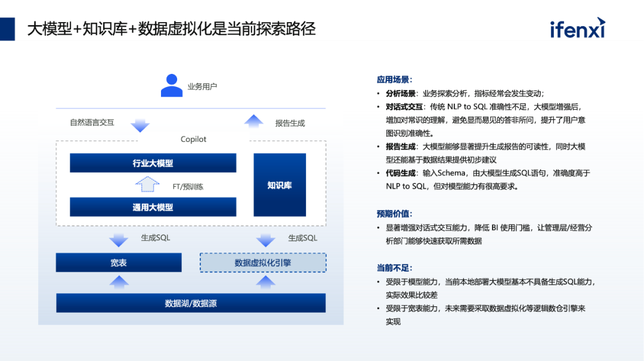Screen dimensions: 644x361
Task: Click the slide title 大模型+知识库+数据虚拟化是当前探索路径
Action: click(171, 29)
